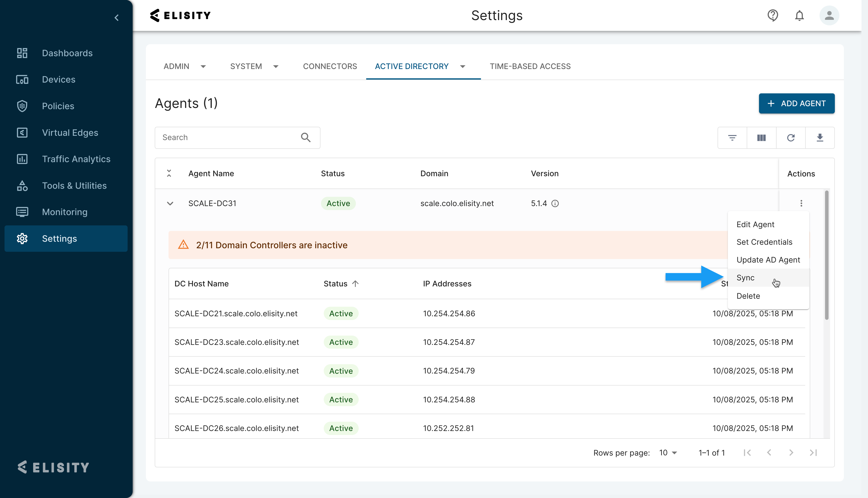The width and height of the screenshot is (868, 498).
Task: Open the help question-mark icon
Action: [x=773, y=15]
